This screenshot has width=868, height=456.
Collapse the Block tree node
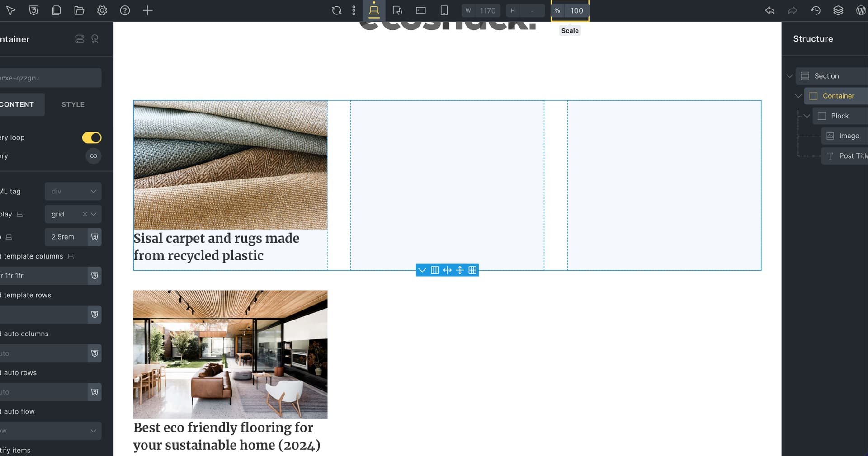pos(807,116)
